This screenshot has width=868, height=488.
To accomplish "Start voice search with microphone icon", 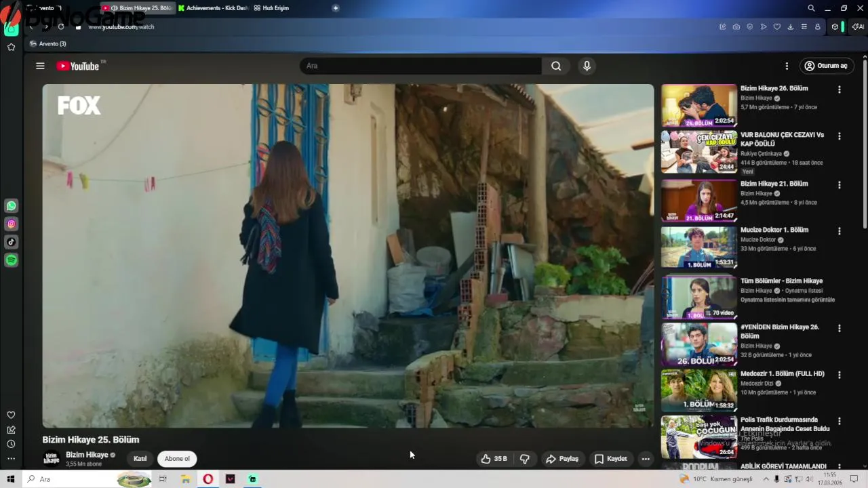I will click(587, 66).
